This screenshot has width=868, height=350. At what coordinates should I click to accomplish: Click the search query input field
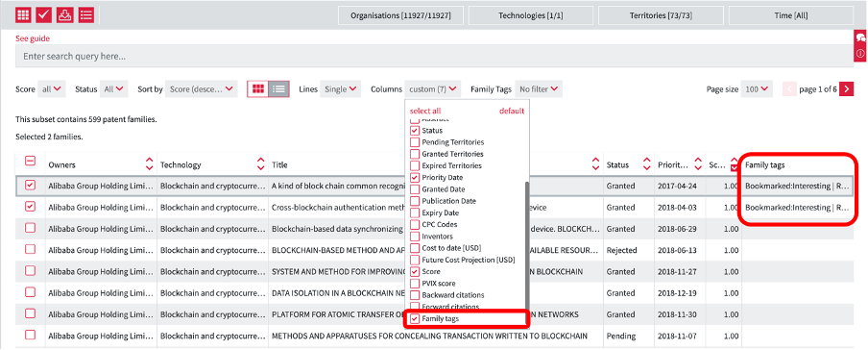[435, 56]
